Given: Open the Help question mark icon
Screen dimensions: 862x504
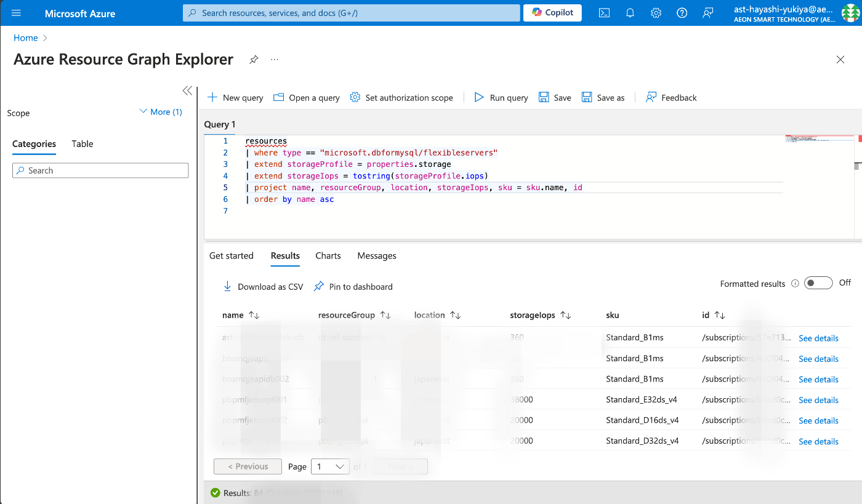Looking at the screenshot, I should click(x=682, y=13).
